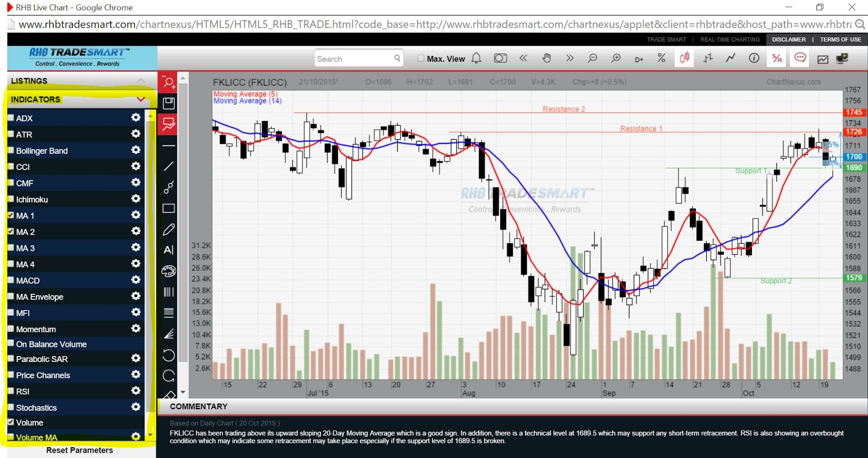Toggle the Max. View checkbox
The width and height of the screenshot is (868, 458).
coord(420,59)
